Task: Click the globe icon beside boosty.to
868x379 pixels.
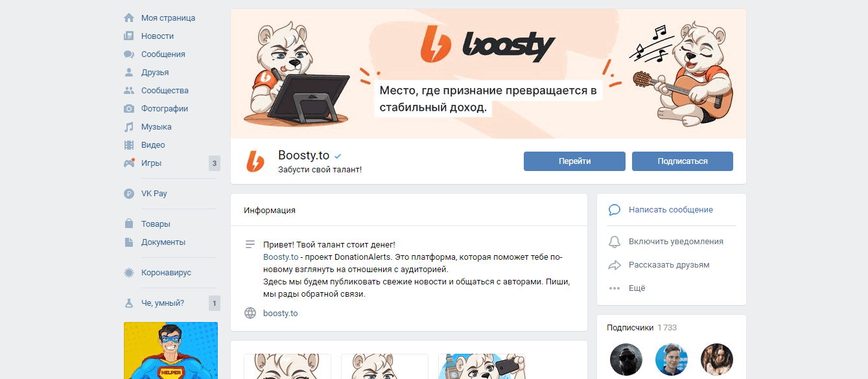Action: tap(250, 313)
